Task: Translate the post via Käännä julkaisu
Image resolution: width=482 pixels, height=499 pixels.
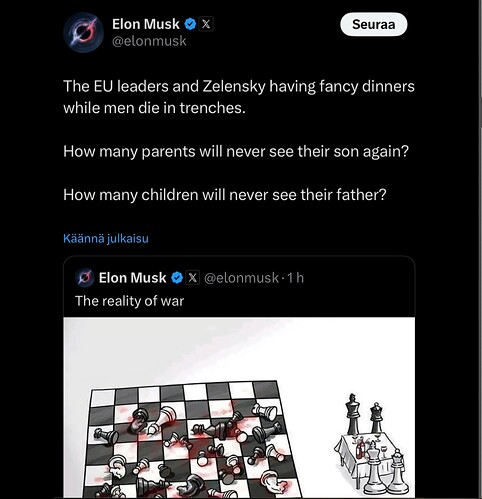Action: (106, 238)
